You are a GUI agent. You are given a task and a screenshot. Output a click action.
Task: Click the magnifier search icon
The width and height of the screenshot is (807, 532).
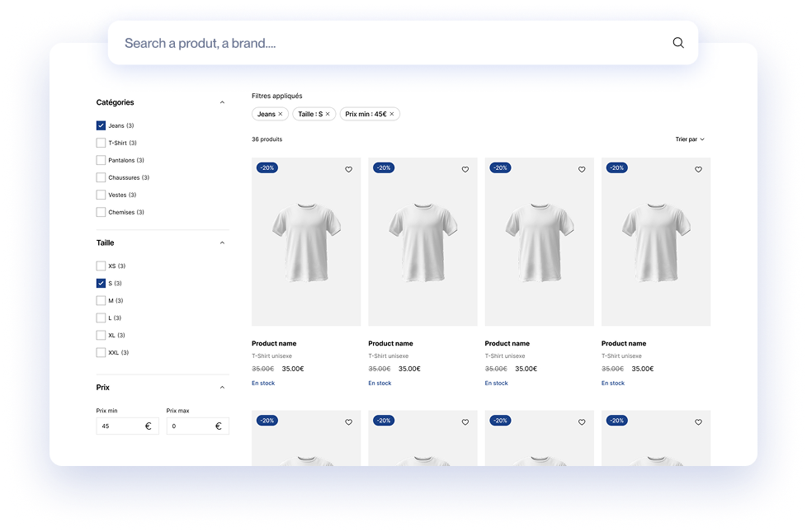click(678, 43)
